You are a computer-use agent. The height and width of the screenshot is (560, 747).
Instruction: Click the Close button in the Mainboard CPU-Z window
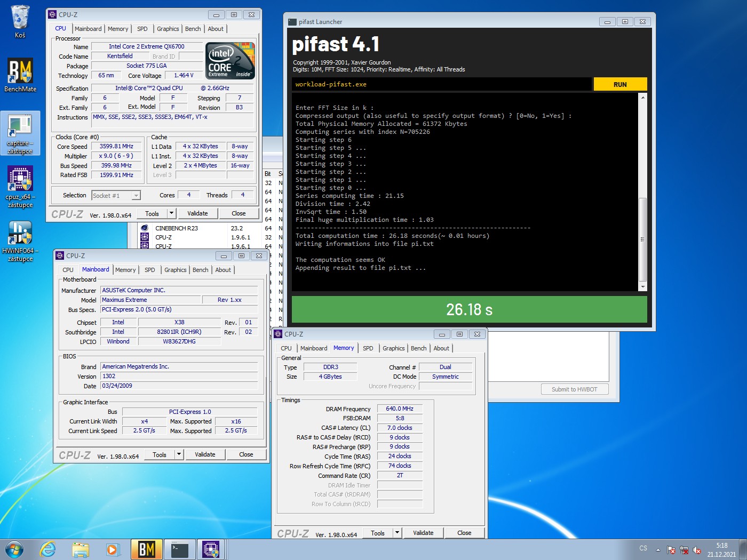pyautogui.click(x=246, y=454)
